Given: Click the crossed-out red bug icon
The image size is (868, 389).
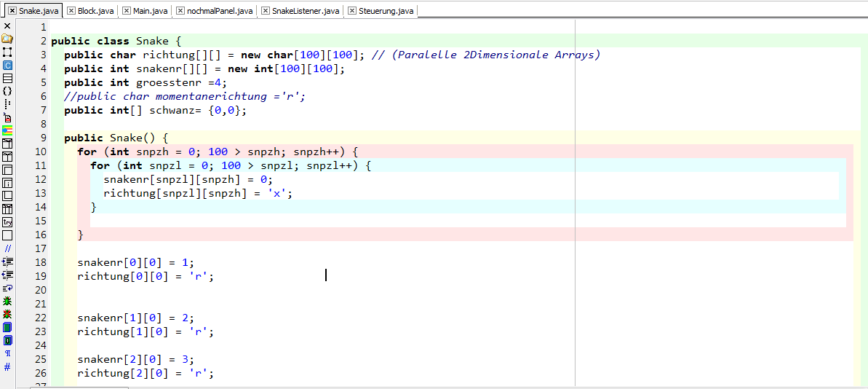Looking at the screenshot, I should [x=7, y=314].
